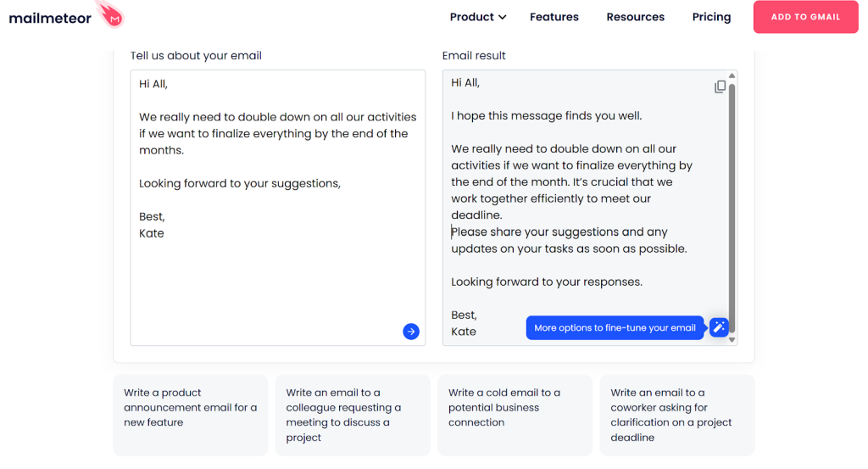
Task: Click inside the Email result text area
Action: [x=585, y=208]
